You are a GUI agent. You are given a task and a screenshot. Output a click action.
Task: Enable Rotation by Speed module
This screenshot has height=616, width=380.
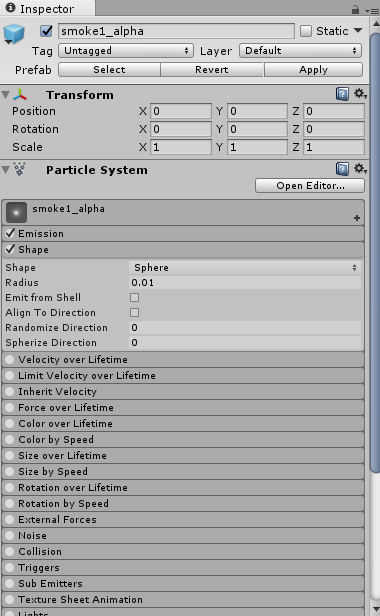click(9, 504)
